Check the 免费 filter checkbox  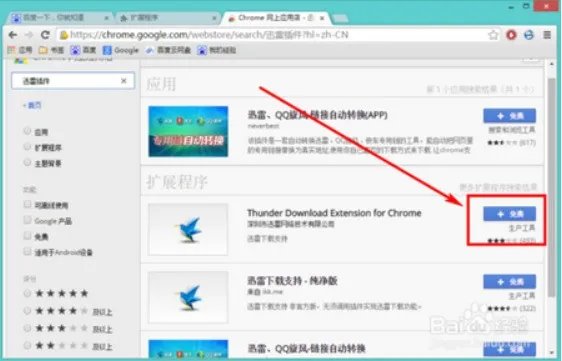click(27, 236)
